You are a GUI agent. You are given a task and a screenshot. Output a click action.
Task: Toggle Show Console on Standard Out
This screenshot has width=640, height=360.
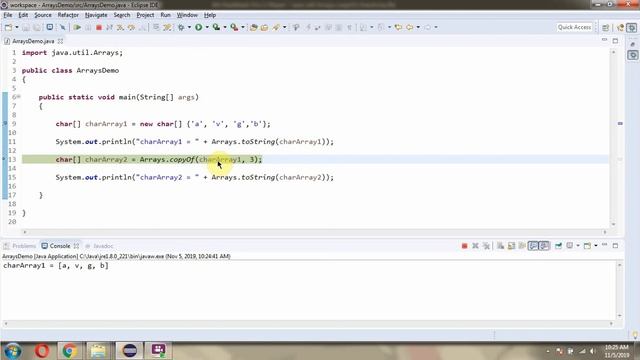point(533,246)
